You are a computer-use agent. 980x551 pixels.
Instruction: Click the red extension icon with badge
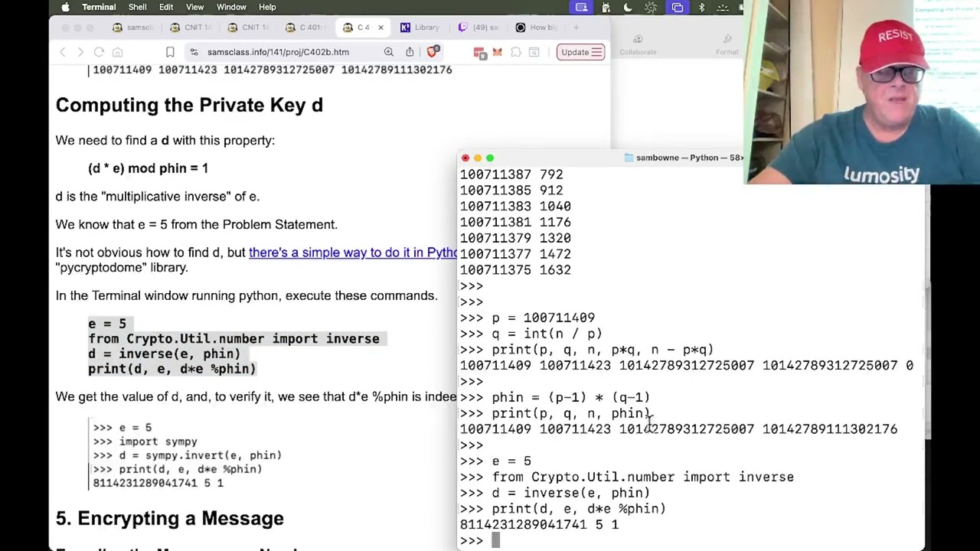(479, 52)
